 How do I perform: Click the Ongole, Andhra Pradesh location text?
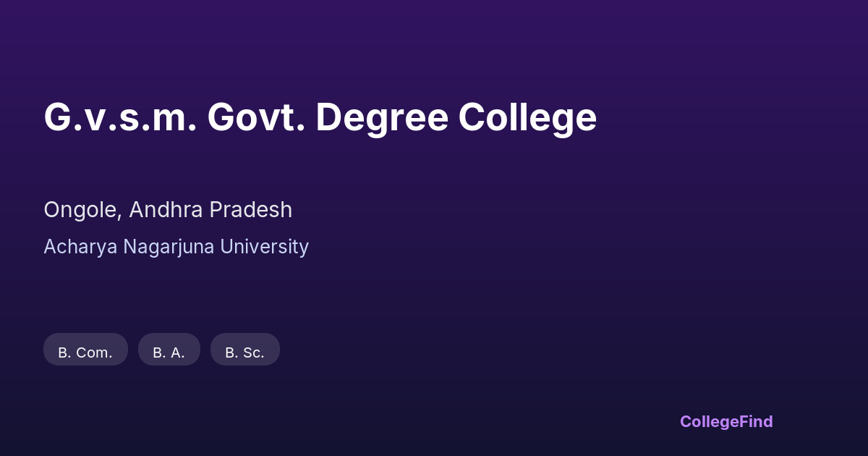pyautogui.click(x=168, y=210)
